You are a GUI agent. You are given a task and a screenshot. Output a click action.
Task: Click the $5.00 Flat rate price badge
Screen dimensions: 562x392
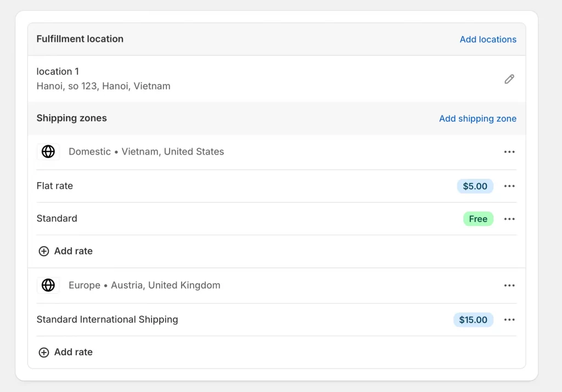click(x=475, y=186)
